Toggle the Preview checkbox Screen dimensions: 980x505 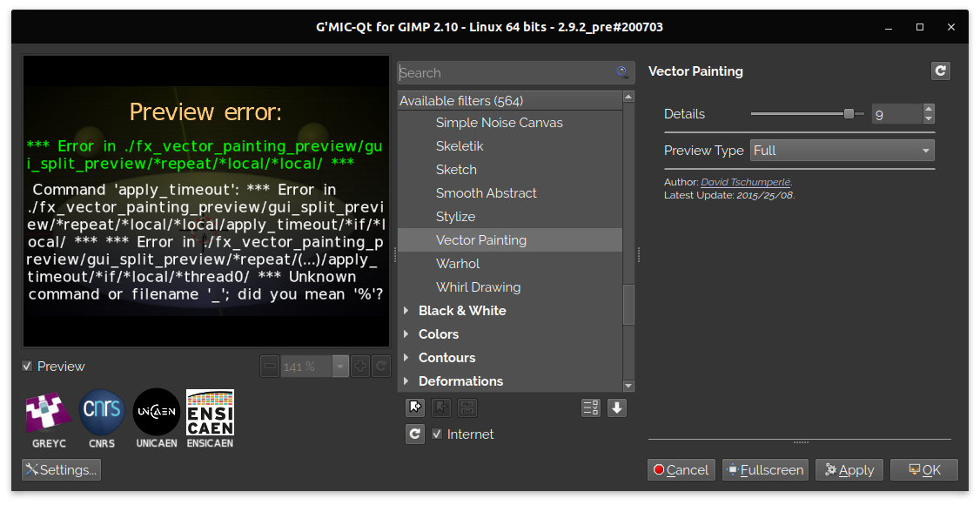pyautogui.click(x=27, y=367)
